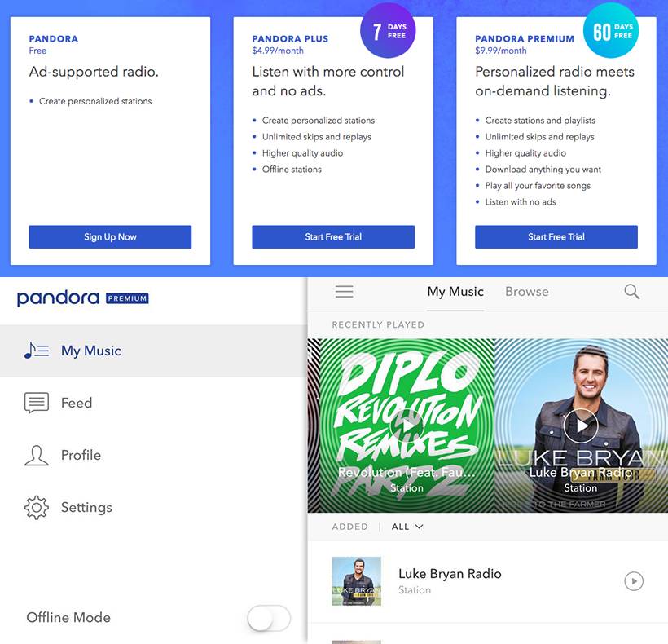Start Free Trial for Pandora Plus
This screenshot has width=668, height=644.
pos(333,237)
